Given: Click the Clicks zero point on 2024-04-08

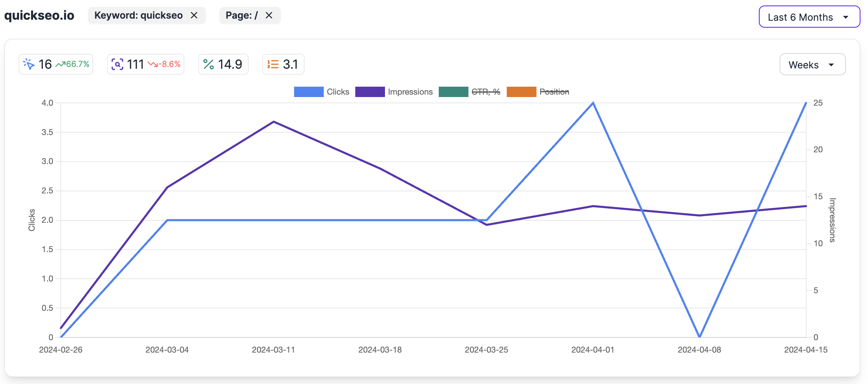Looking at the screenshot, I should (x=699, y=337).
